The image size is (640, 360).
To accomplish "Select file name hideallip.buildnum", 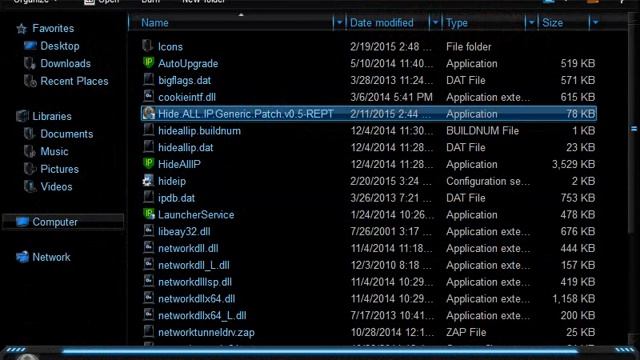I will click(x=200, y=131).
